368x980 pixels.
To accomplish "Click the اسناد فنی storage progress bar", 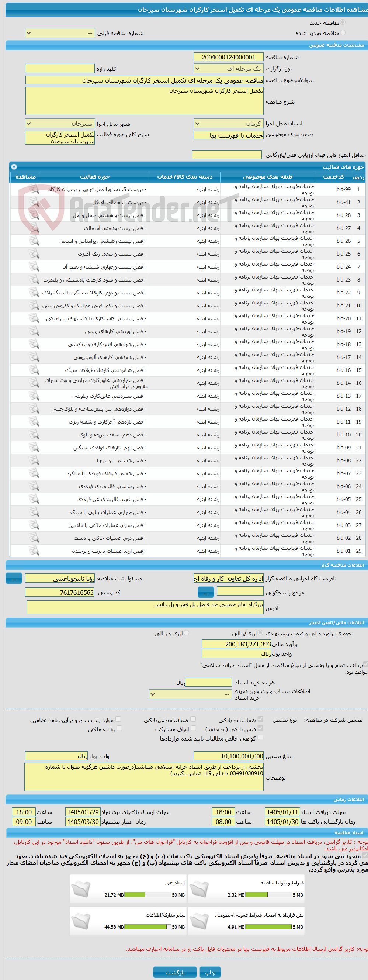I will tap(147, 895).
